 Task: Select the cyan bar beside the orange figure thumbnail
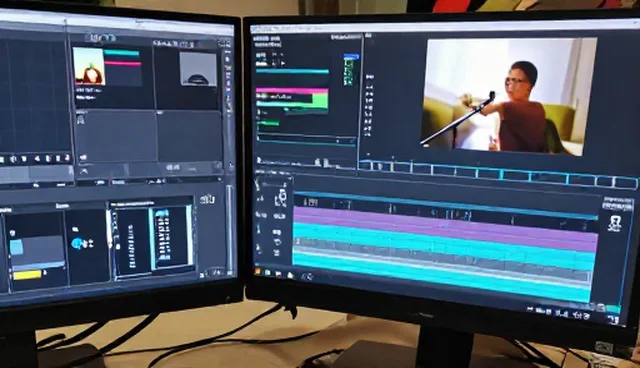pos(122,53)
